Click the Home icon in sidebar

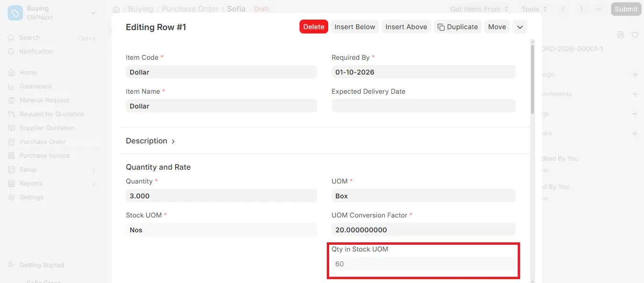[x=11, y=73]
